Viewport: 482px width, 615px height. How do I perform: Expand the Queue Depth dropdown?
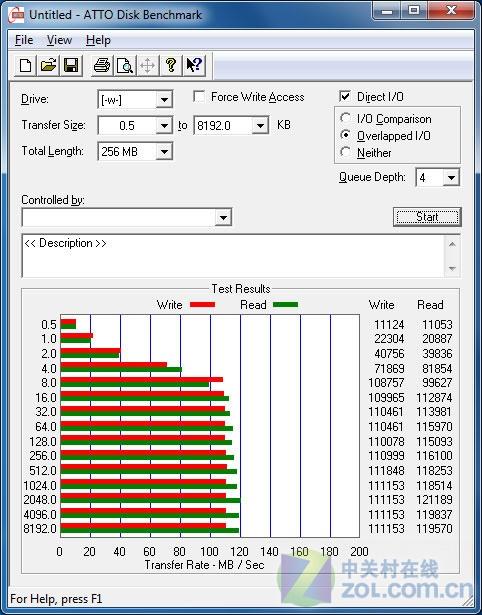pyautogui.click(x=451, y=178)
